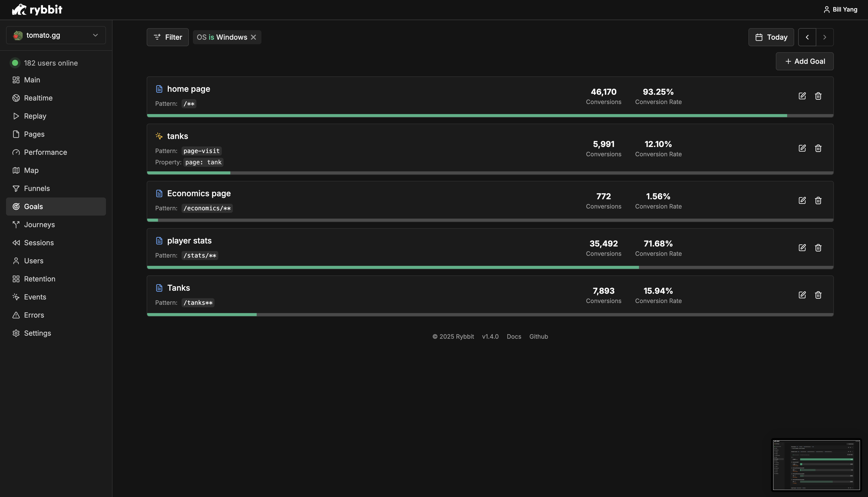Screen dimensions: 868x497
Task: Delete the /tanks** pattern goal
Action: [x=818, y=295]
